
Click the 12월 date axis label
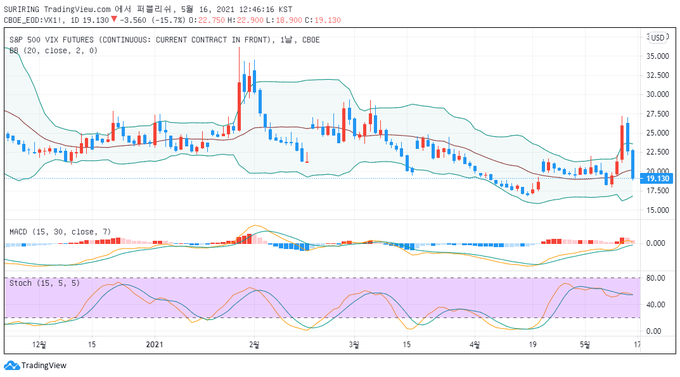tap(39, 344)
